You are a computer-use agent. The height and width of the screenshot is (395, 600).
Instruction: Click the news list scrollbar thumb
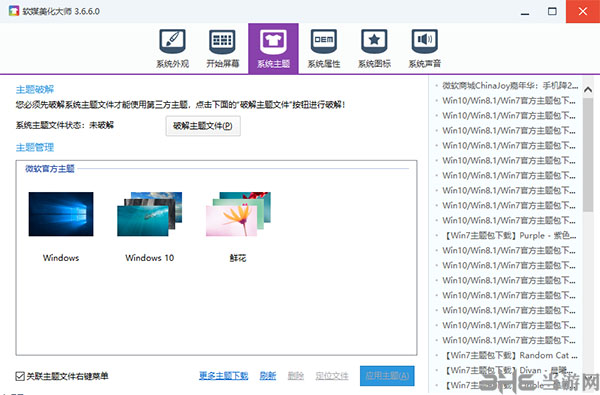[x=588, y=155]
